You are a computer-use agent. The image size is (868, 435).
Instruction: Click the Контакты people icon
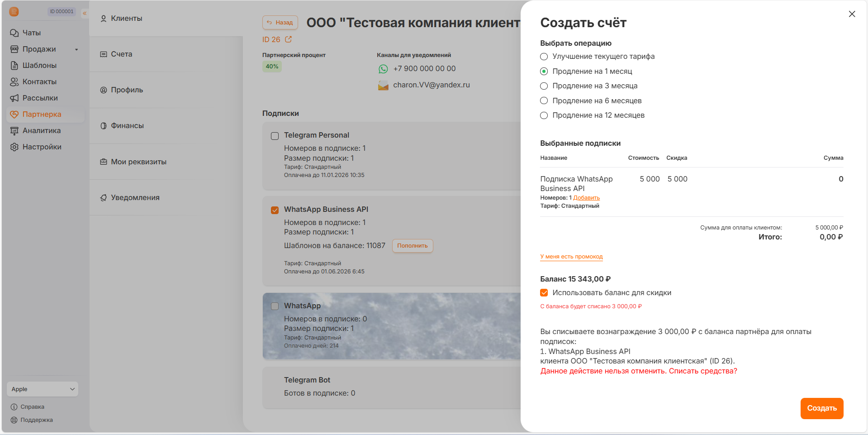(14, 82)
